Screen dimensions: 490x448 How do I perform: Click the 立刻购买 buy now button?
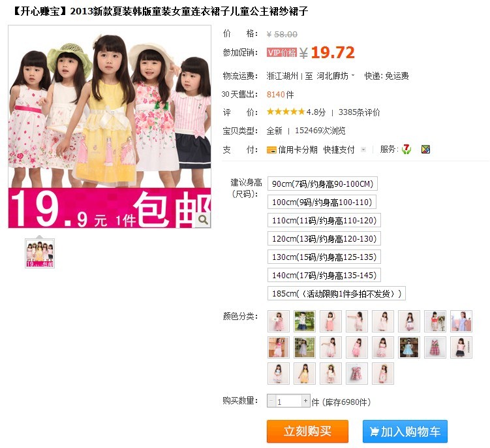click(307, 431)
